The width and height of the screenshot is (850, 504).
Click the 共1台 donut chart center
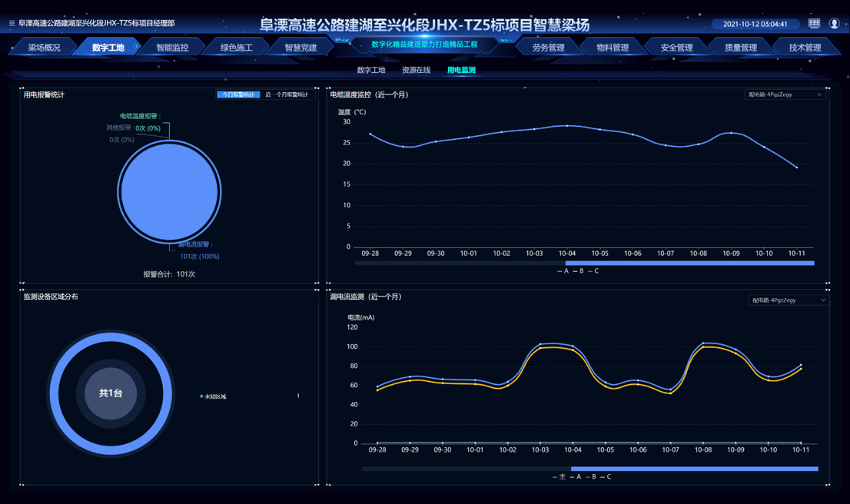coord(111,393)
